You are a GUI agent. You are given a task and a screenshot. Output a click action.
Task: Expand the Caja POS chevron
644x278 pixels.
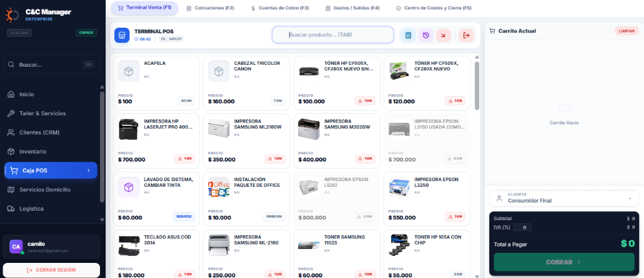tap(88, 170)
